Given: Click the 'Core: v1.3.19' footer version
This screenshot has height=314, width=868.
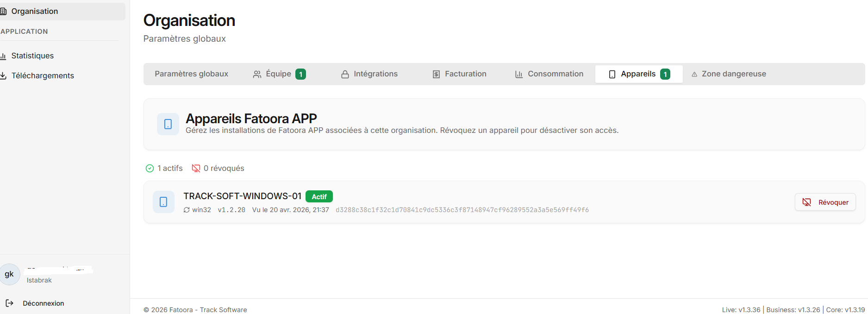Looking at the screenshot, I should tap(845, 310).
